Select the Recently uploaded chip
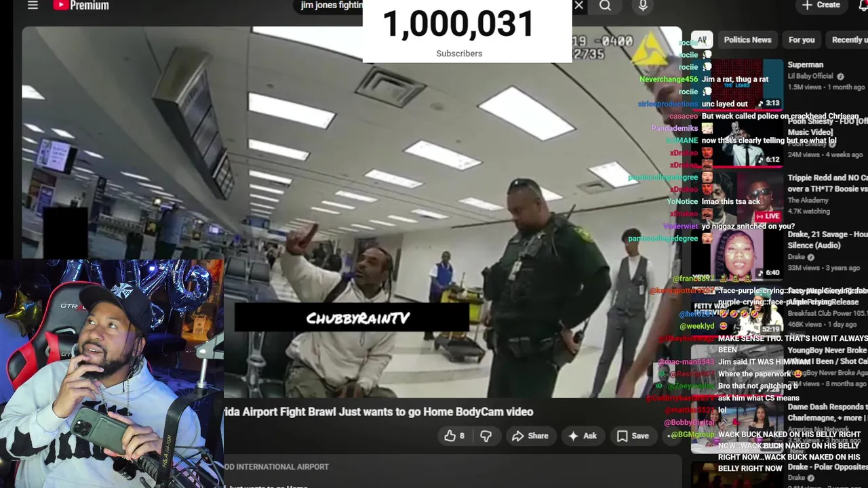The height and width of the screenshot is (488, 868). [848, 40]
